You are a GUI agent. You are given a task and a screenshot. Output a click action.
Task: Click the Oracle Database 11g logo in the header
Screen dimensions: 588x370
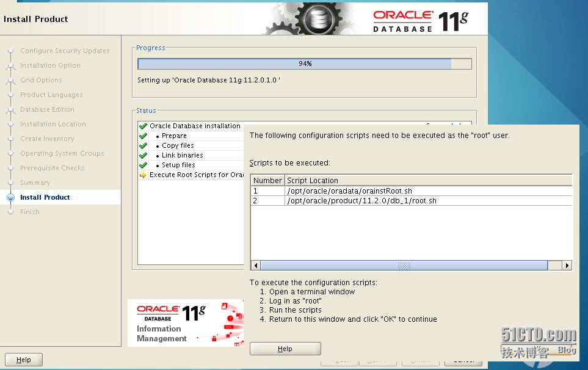421,21
